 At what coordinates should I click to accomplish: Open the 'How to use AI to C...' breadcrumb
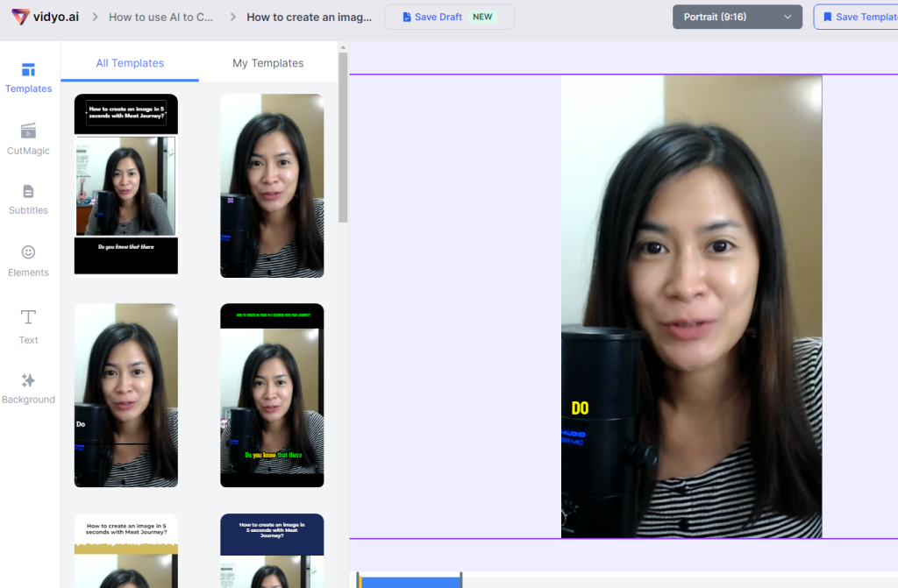tap(160, 17)
